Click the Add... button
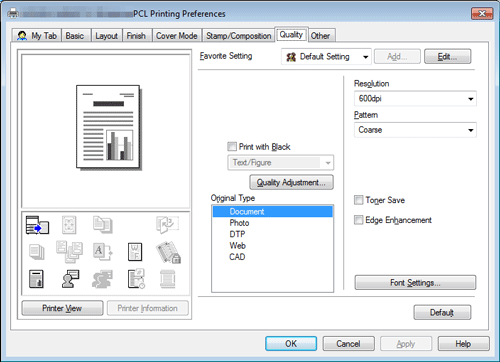 click(x=397, y=57)
